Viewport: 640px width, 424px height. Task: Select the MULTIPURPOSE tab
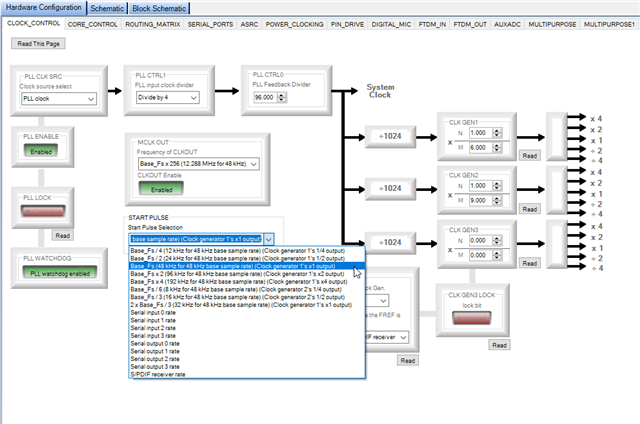tap(552, 24)
